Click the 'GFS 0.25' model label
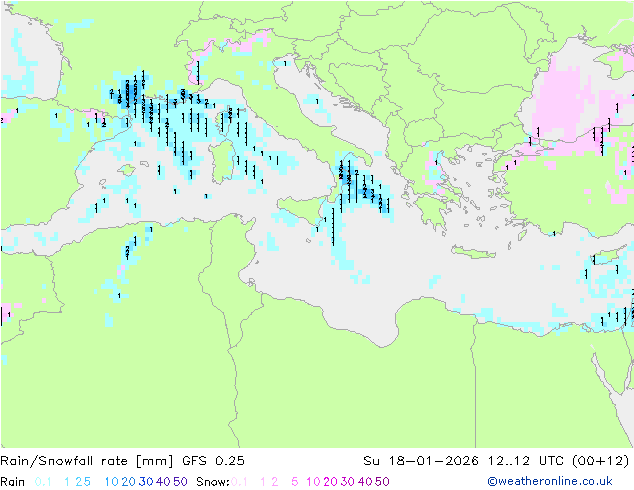The image size is (634, 490). pos(213,461)
